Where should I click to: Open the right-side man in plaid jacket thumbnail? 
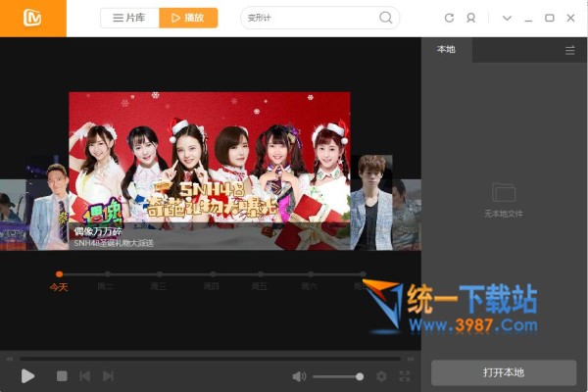click(x=371, y=203)
